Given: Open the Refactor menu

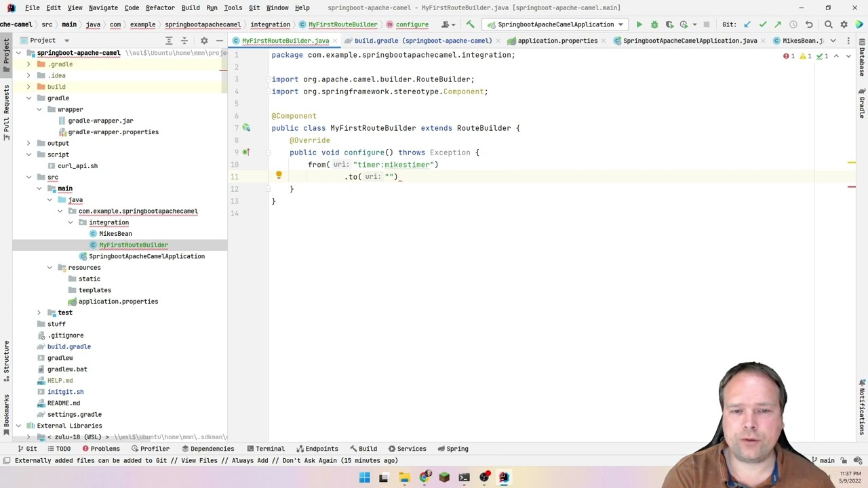Looking at the screenshot, I should tap(160, 7).
